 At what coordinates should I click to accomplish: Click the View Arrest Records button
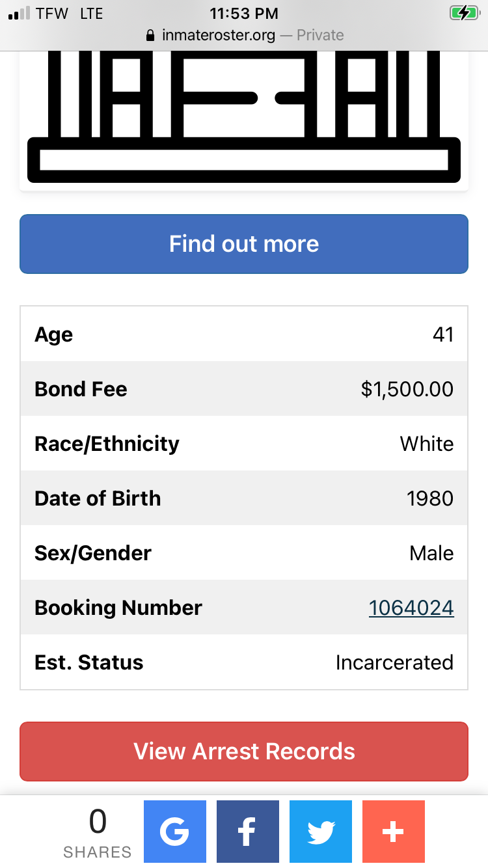coord(244,752)
